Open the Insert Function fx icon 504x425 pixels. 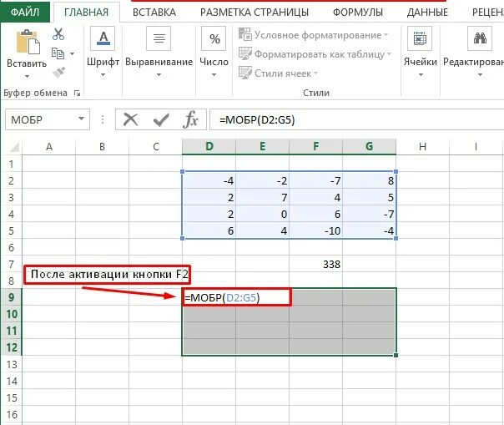(x=190, y=119)
